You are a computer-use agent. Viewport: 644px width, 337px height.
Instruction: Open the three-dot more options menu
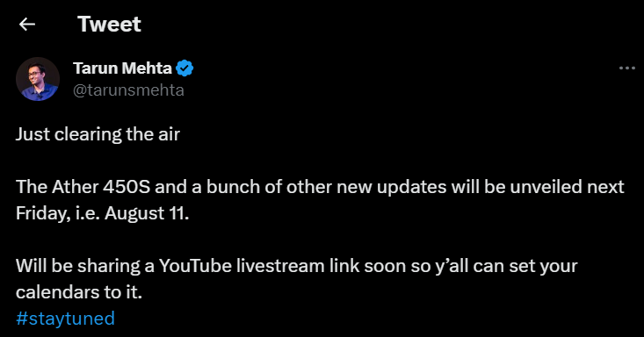point(627,68)
